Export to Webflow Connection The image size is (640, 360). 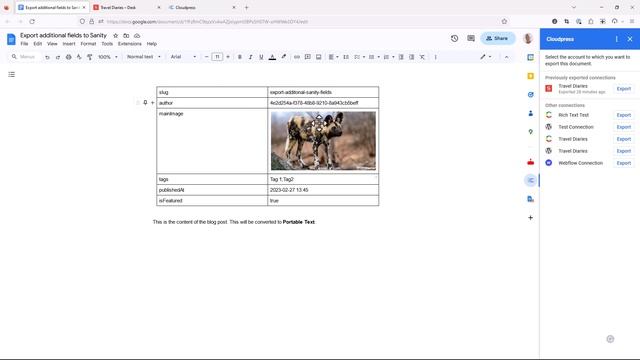coord(624,163)
